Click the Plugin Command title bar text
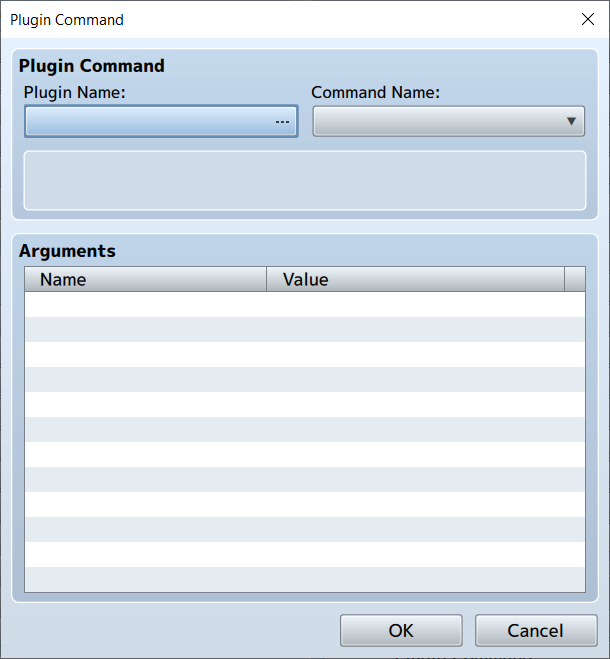 (67, 19)
